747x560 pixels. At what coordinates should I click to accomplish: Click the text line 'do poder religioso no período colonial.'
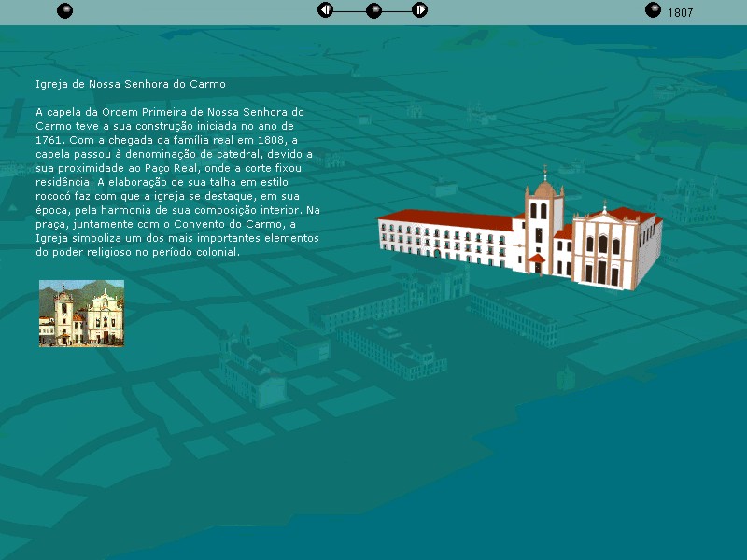(x=137, y=252)
